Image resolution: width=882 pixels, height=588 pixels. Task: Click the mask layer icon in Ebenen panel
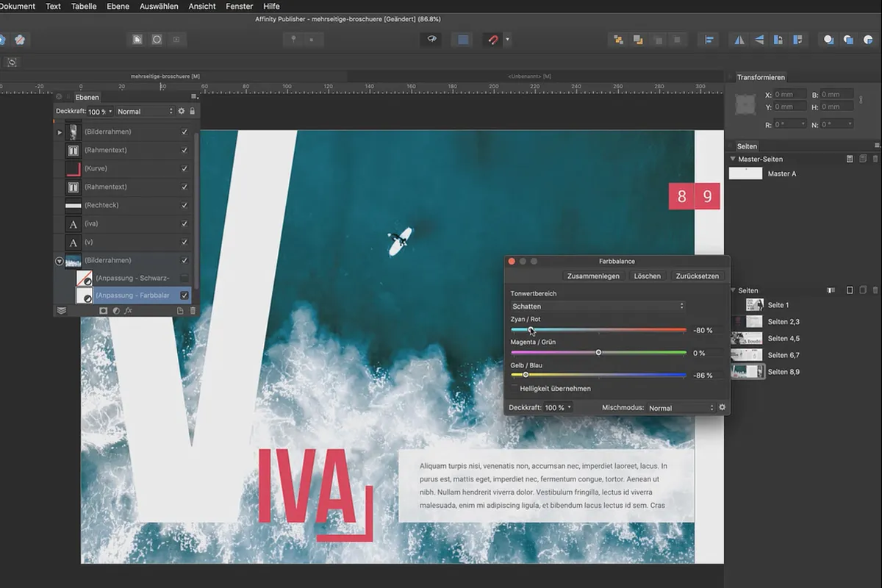[104, 311]
